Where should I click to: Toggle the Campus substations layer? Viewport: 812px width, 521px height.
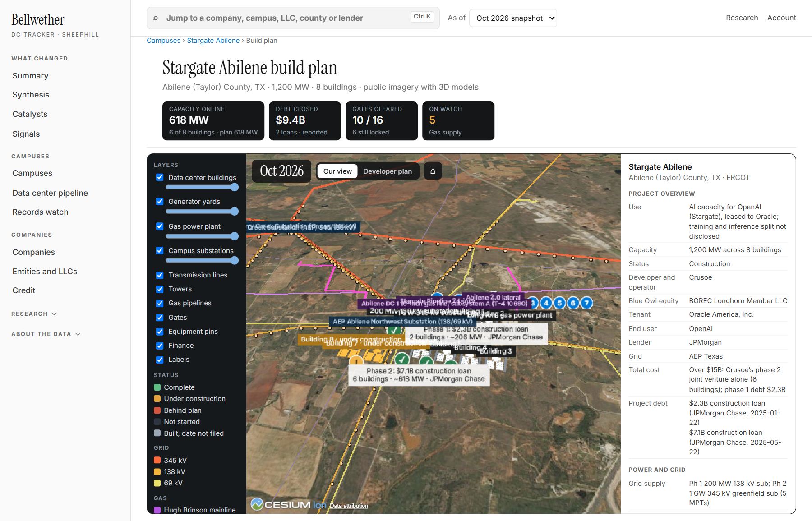click(x=160, y=250)
